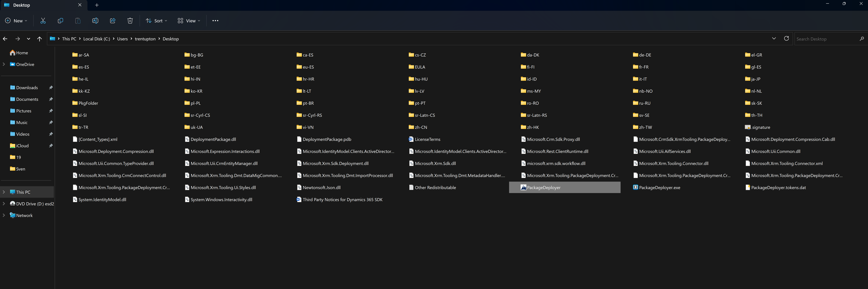Select the LicenseTerms Word document
This screenshot has width=868, height=289.
(424, 139)
